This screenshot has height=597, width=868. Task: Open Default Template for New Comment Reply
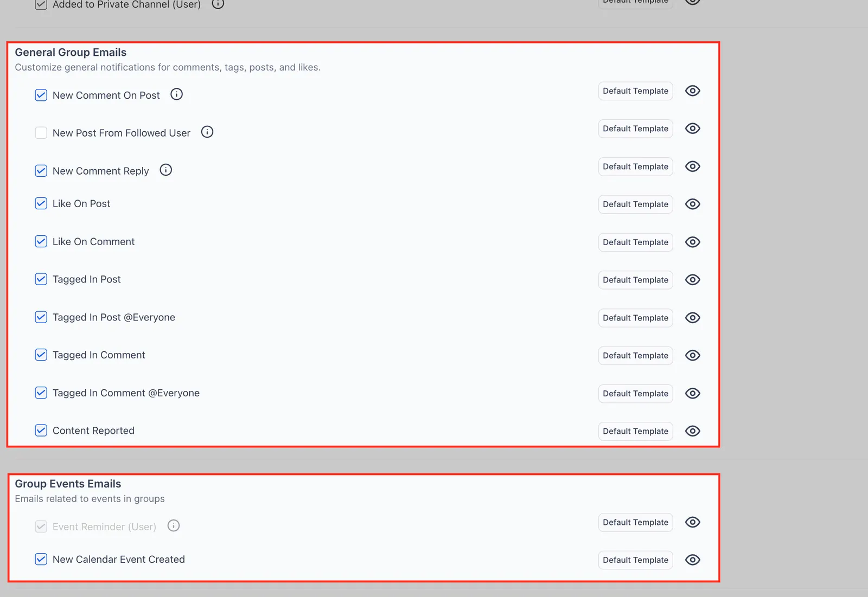coord(635,166)
